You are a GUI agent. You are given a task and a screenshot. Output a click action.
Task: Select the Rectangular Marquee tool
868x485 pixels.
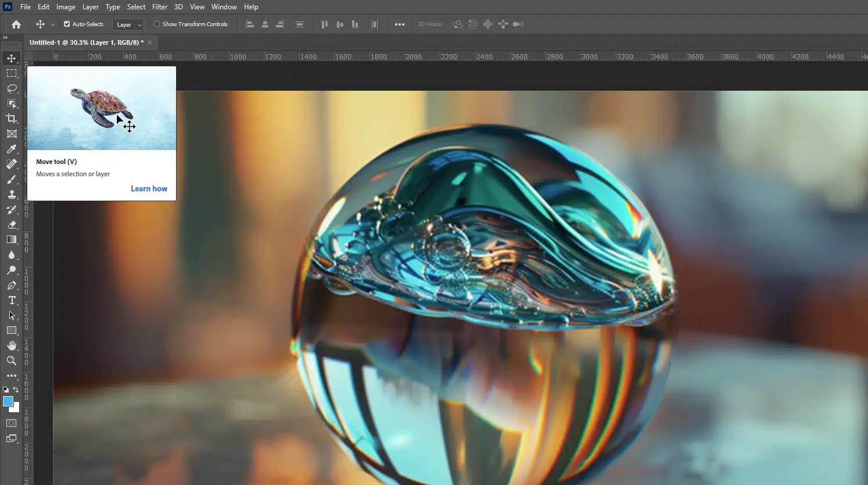click(x=12, y=73)
